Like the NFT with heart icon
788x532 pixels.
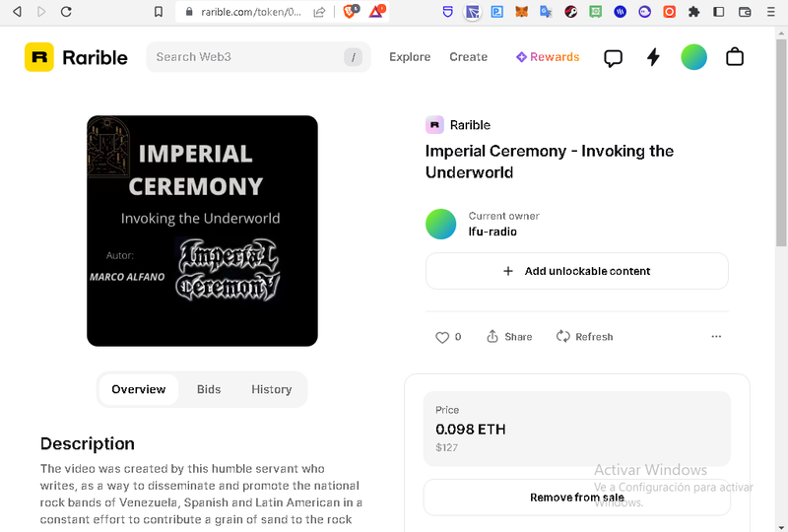[x=442, y=337]
